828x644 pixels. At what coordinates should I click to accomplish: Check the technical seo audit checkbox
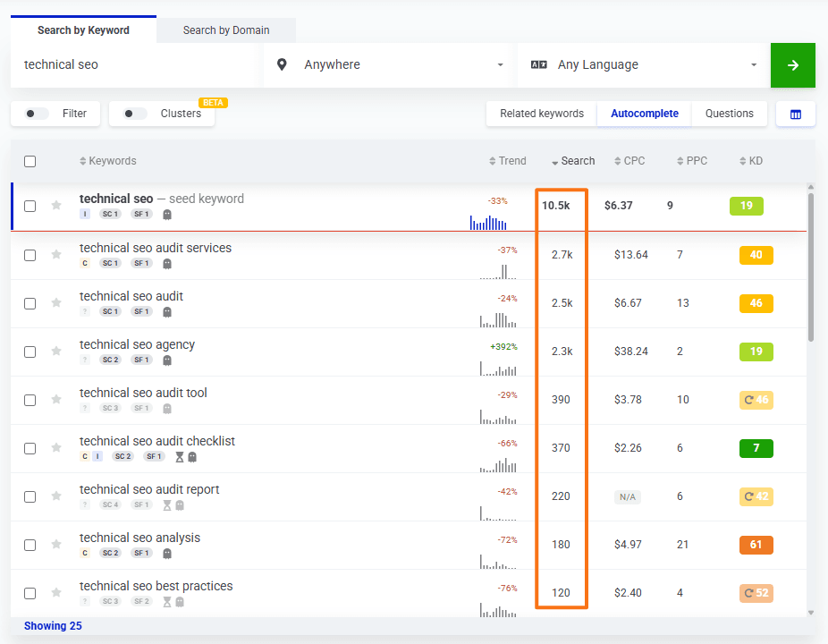click(30, 303)
